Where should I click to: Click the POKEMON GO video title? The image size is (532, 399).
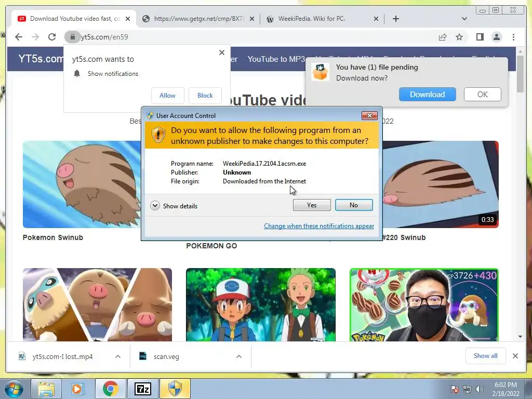click(211, 246)
